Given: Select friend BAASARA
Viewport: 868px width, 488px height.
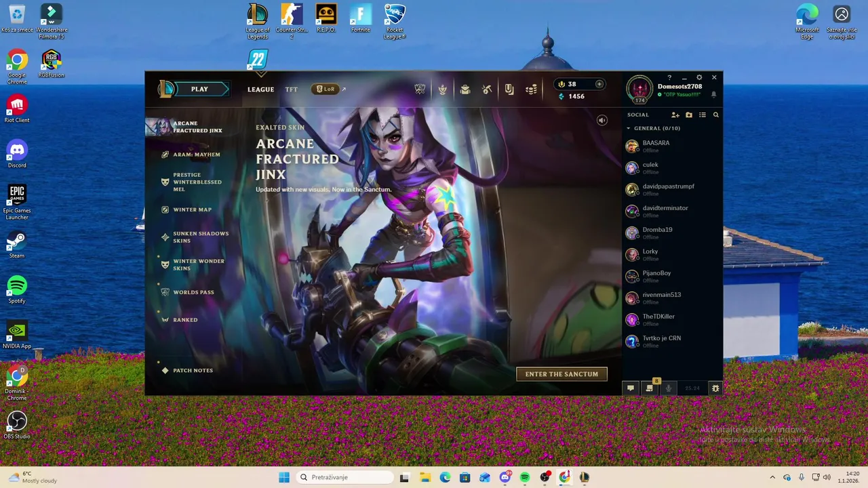Looking at the screenshot, I should (x=671, y=146).
